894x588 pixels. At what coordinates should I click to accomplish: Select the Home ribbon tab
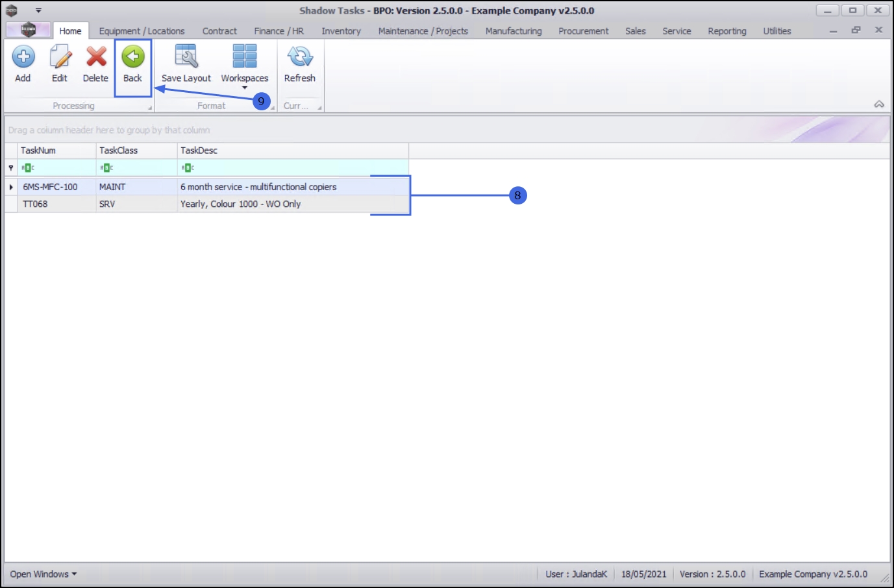[70, 31]
